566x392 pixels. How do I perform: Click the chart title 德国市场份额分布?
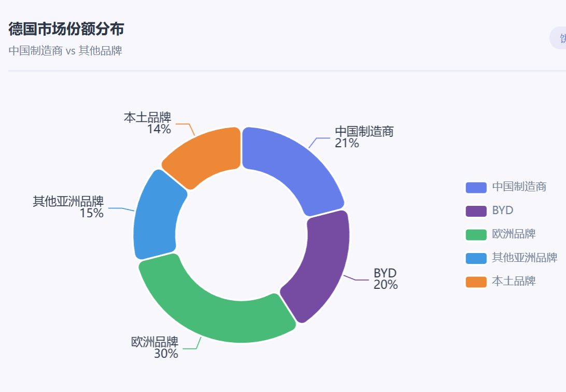66,29
